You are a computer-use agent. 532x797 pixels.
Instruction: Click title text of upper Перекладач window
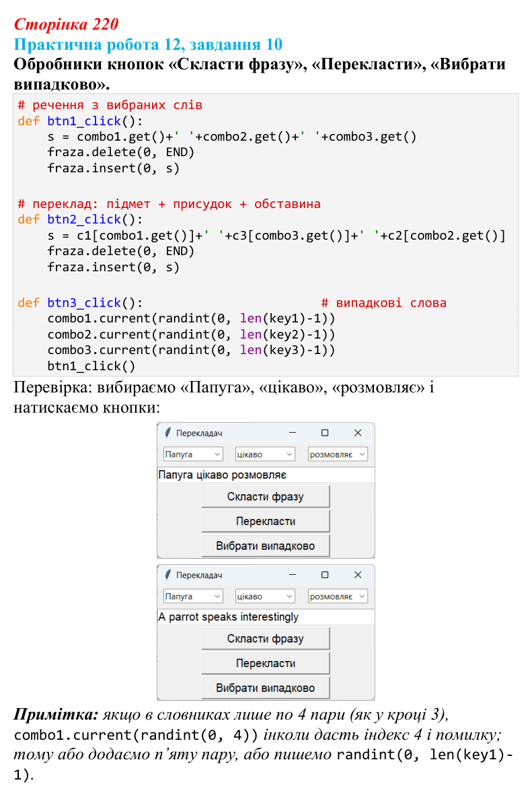[199, 433]
